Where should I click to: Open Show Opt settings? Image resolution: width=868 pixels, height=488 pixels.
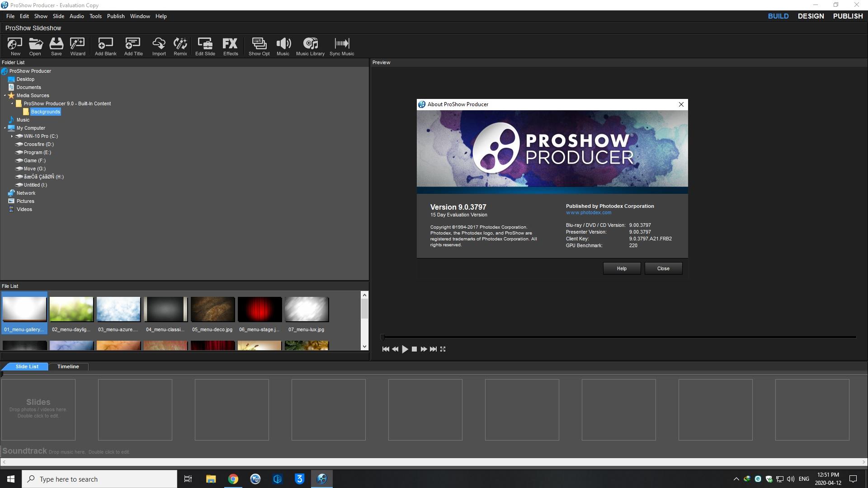tap(259, 47)
